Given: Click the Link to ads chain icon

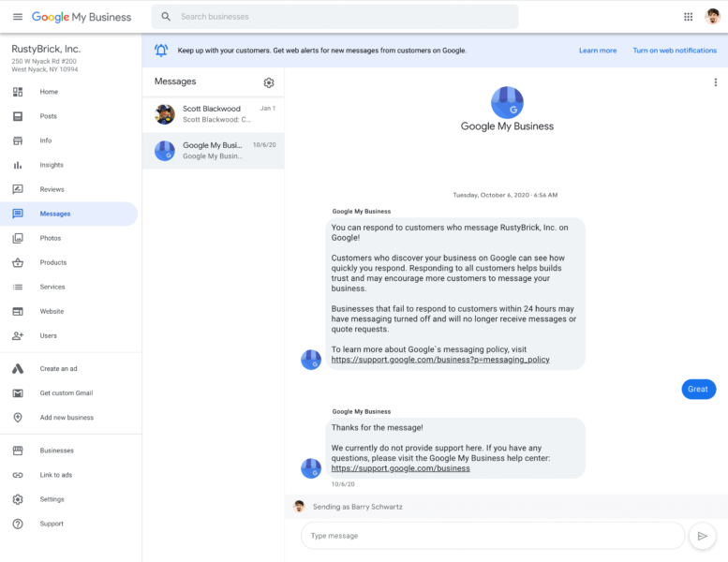Looking at the screenshot, I should pyautogui.click(x=18, y=475).
